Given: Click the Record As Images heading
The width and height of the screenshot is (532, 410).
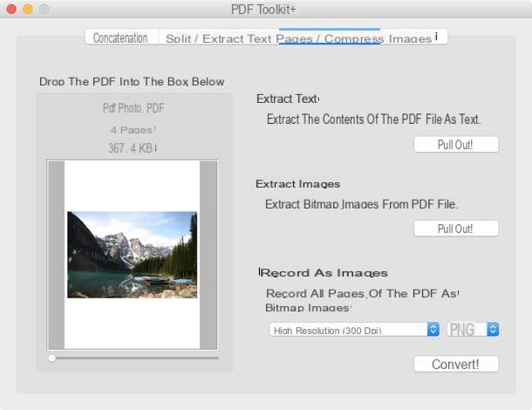Looking at the screenshot, I should (324, 273).
